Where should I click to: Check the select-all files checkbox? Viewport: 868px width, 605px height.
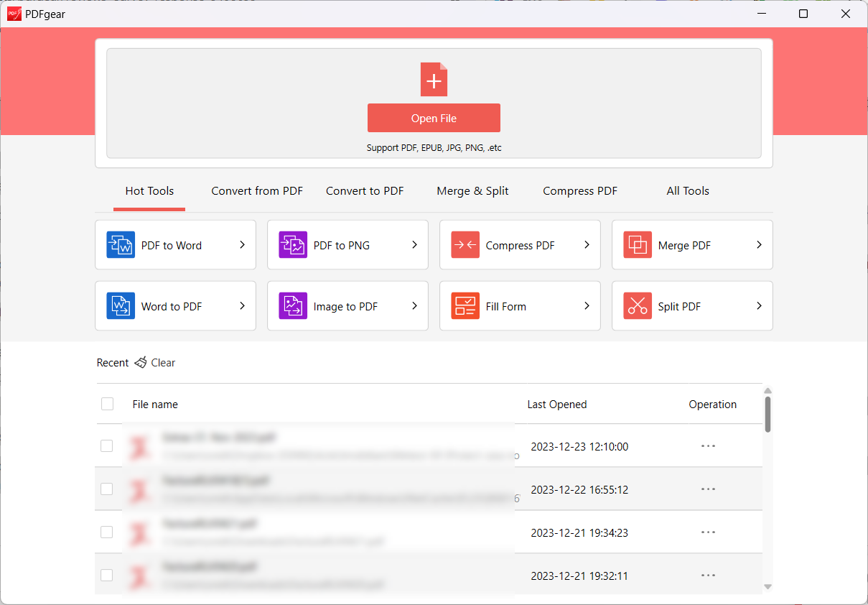[108, 404]
